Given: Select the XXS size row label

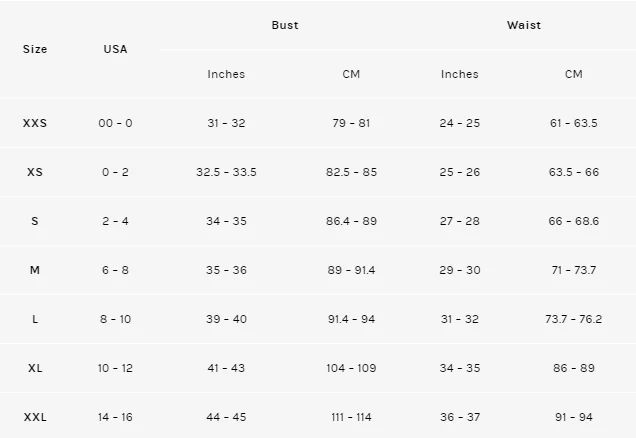Looking at the screenshot, I should tap(35, 123).
